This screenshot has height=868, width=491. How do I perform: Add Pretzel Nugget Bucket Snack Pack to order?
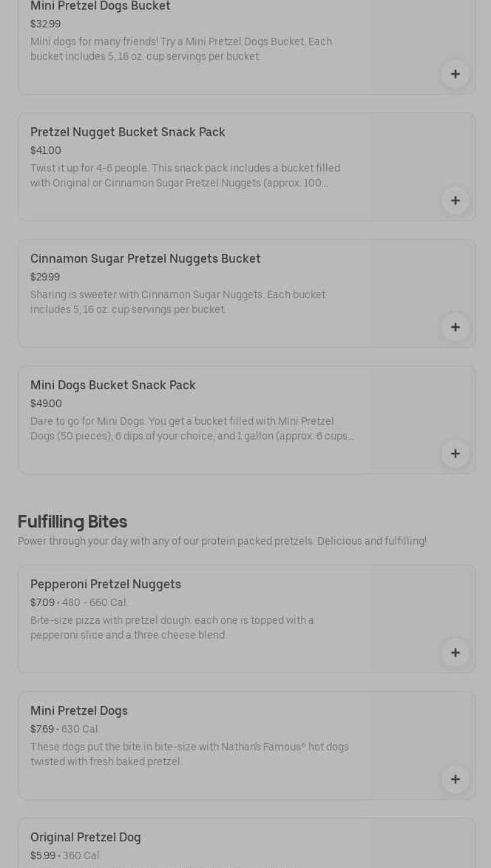(455, 201)
